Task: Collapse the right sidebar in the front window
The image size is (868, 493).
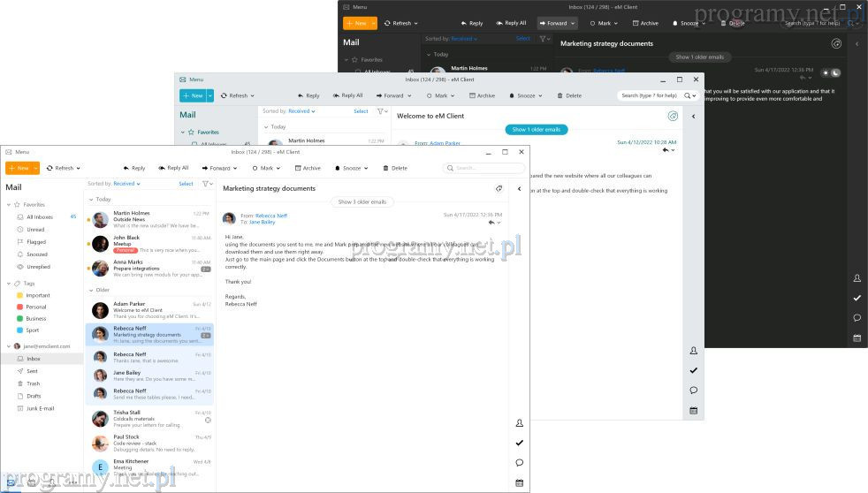Action: coord(519,188)
